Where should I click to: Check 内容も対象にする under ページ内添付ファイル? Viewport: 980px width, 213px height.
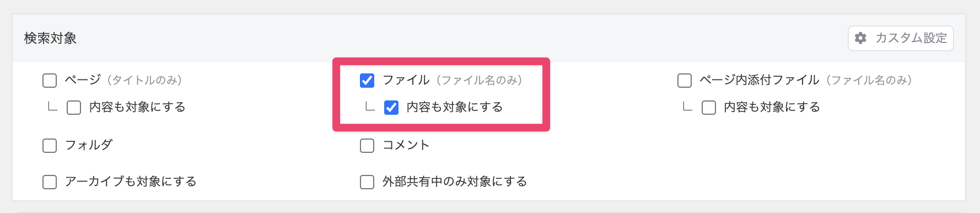709,107
